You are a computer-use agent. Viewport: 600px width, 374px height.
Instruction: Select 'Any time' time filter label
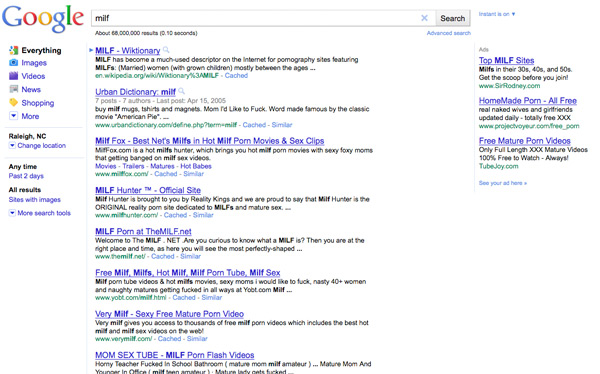(23, 167)
